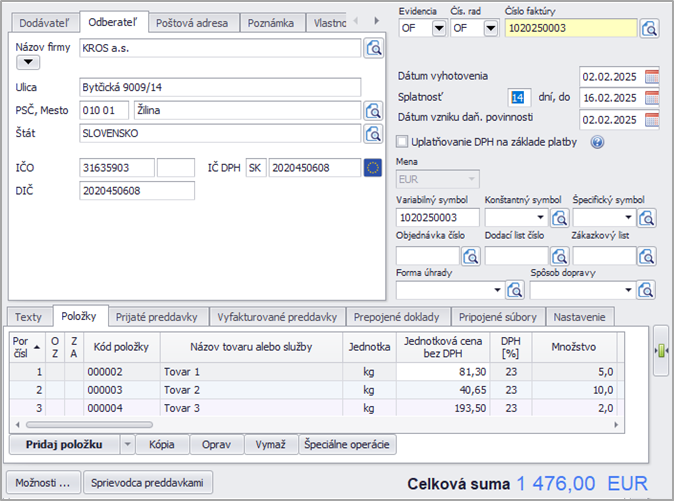Select the Tovar 2 row name
This screenshot has height=501, width=674.
(182, 390)
